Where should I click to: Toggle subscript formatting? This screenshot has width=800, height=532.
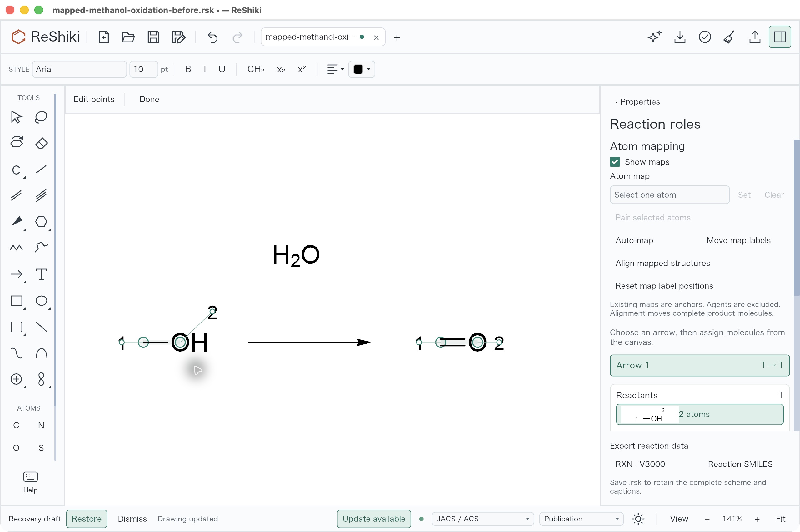[281, 69]
